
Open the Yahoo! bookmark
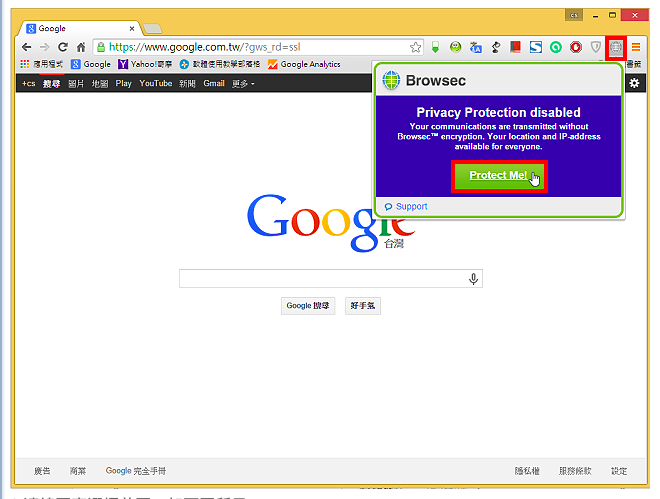145,64
